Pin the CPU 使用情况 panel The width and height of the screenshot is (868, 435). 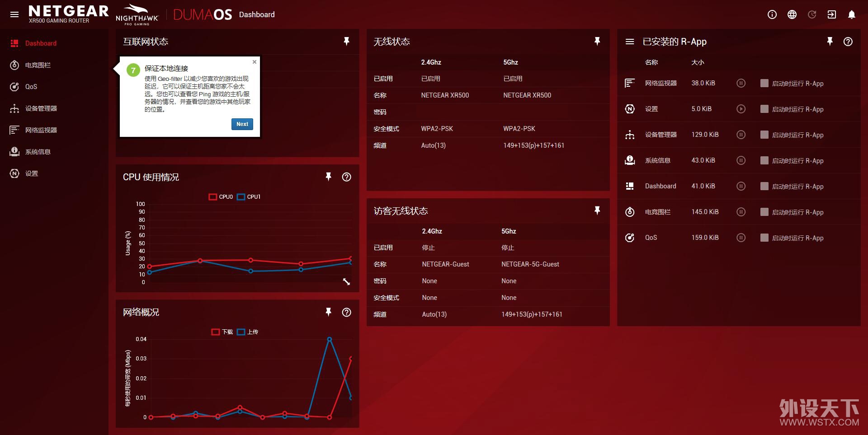[329, 177]
